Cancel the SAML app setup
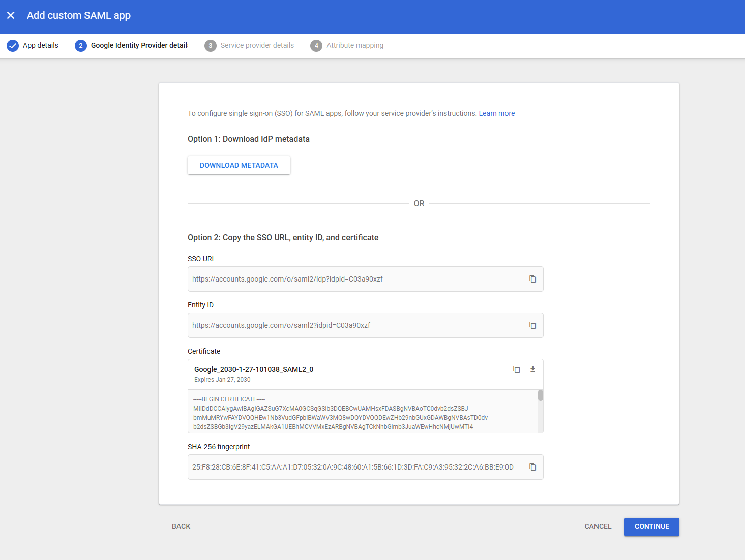 pyautogui.click(x=598, y=527)
